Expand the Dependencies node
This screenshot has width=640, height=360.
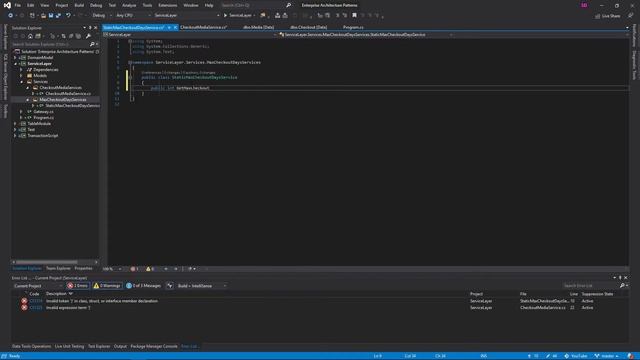pos(21,70)
